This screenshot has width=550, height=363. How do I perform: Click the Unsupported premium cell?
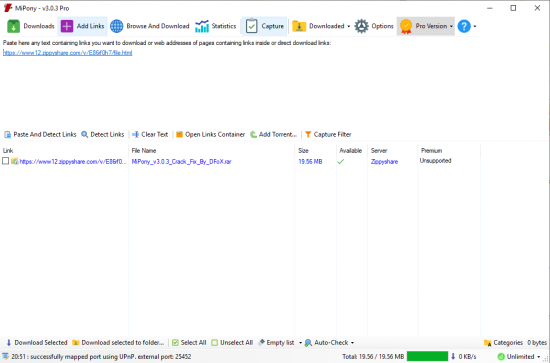pyautogui.click(x=435, y=161)
